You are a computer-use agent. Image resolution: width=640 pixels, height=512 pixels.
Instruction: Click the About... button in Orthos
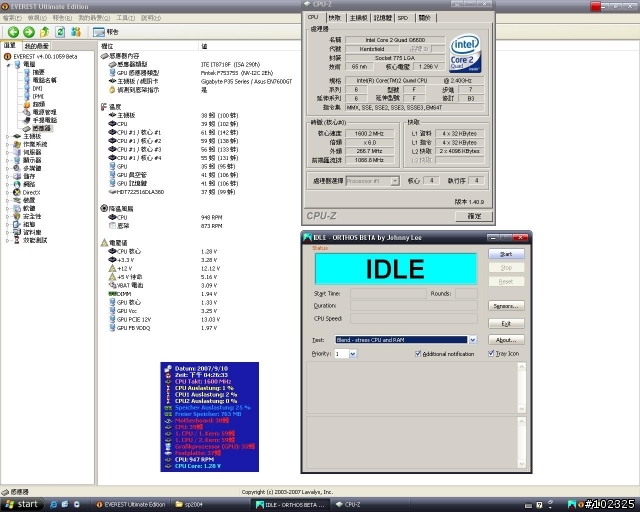(x=506, y=340)
